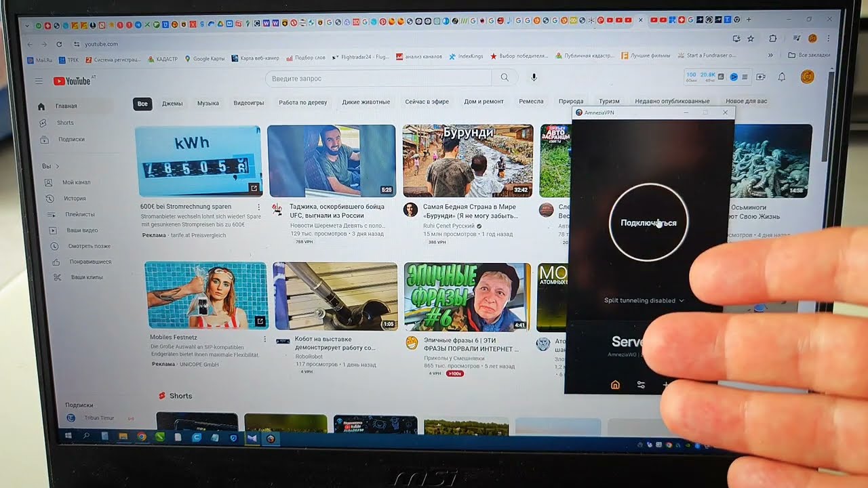This screenshot has height=488, width=868.
Task: Select the Природа filter chip
Action: (x=571, y=102)
